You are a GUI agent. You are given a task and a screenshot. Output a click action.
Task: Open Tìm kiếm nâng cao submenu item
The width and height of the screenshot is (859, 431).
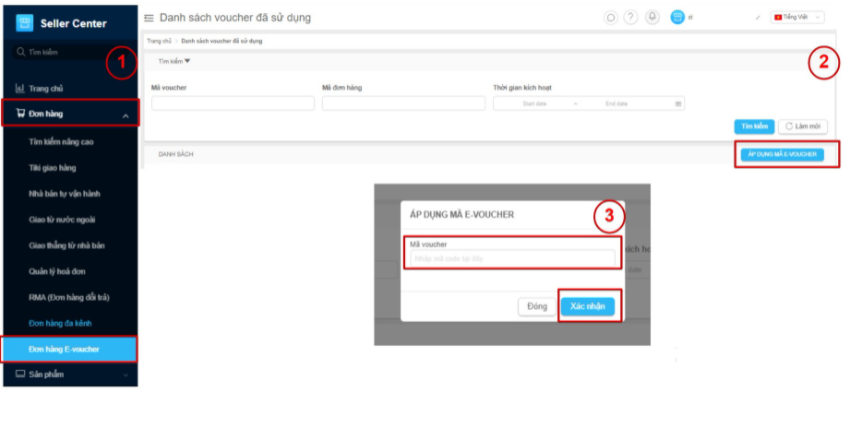[x=62, y=141]
